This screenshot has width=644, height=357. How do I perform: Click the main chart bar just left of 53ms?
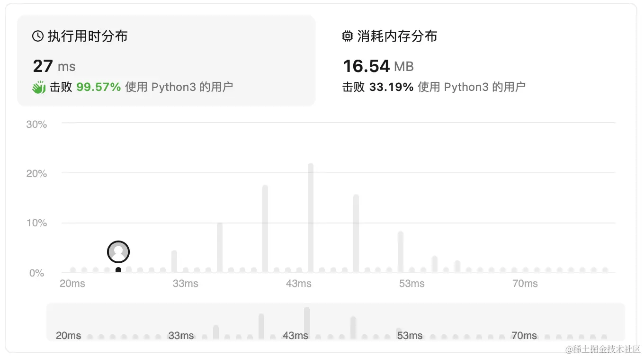[401, 252]
